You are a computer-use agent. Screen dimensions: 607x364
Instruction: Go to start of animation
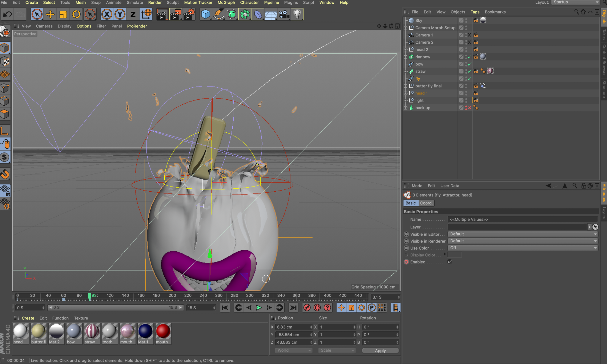click(x=225, y=308)
